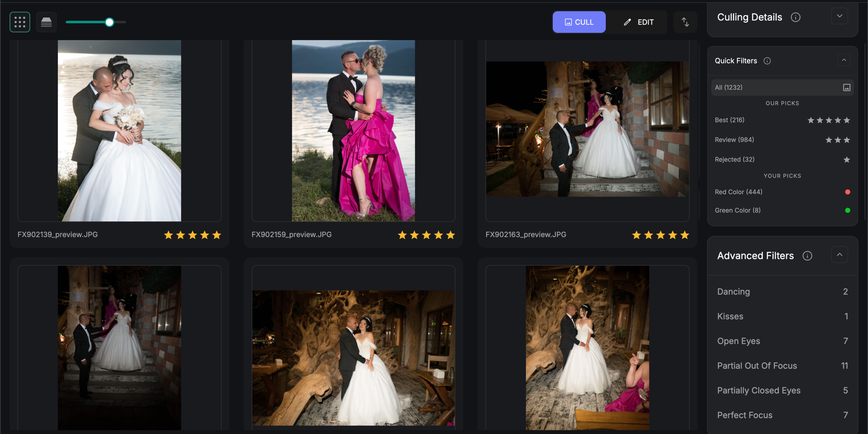Show info about Culling Details
868x434 pixels.
(796, 17)
